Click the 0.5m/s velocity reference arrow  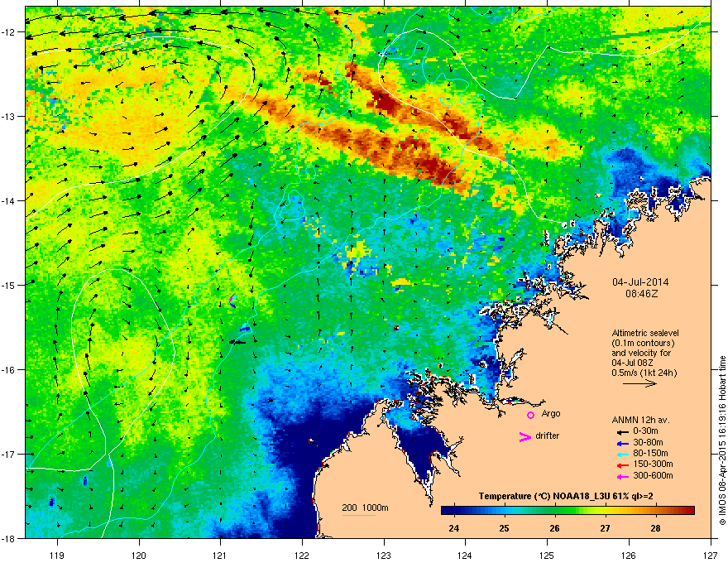click(x=639, y=383)
